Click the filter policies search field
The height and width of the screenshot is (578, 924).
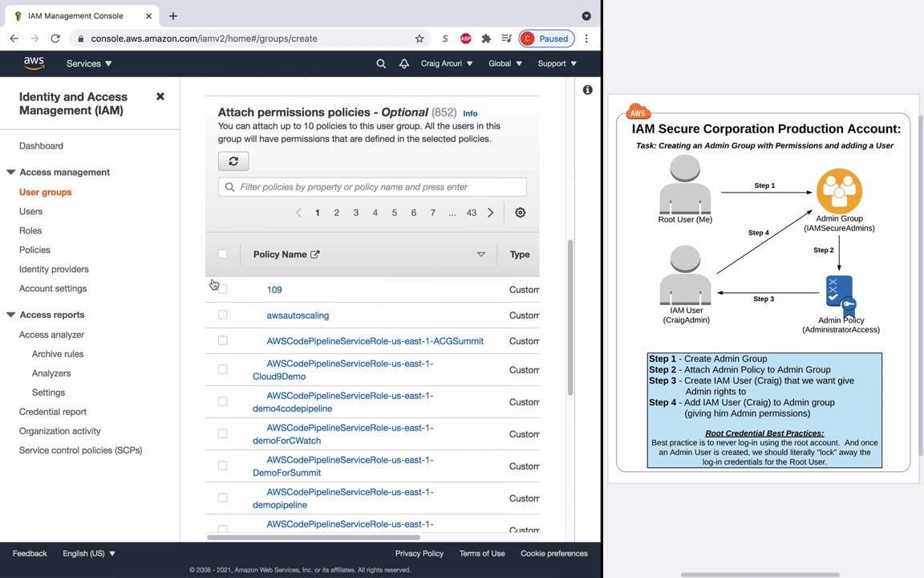pos(372,187)
